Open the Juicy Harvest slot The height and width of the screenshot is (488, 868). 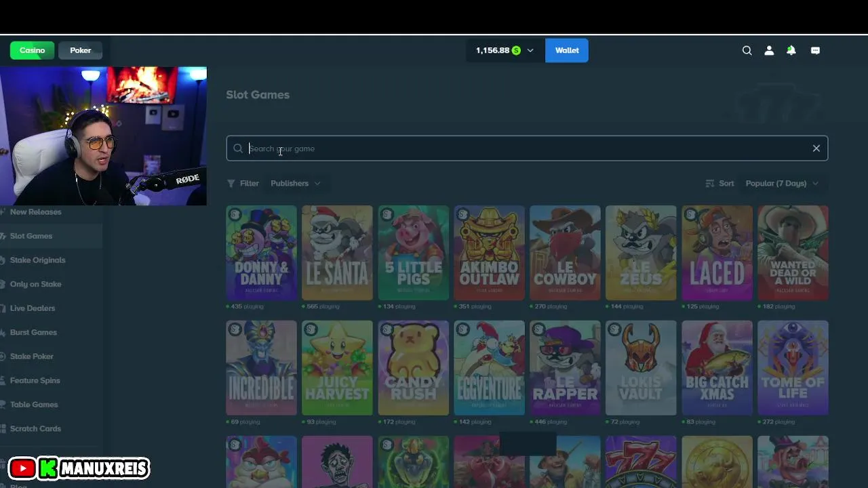click(337, 368)
